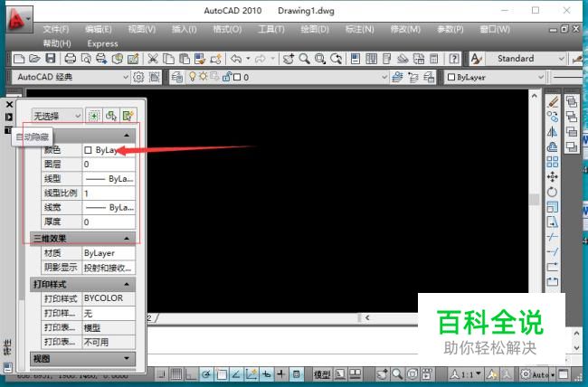Open the Properties palette icon in the toolbar

click(x=356, y=59)
